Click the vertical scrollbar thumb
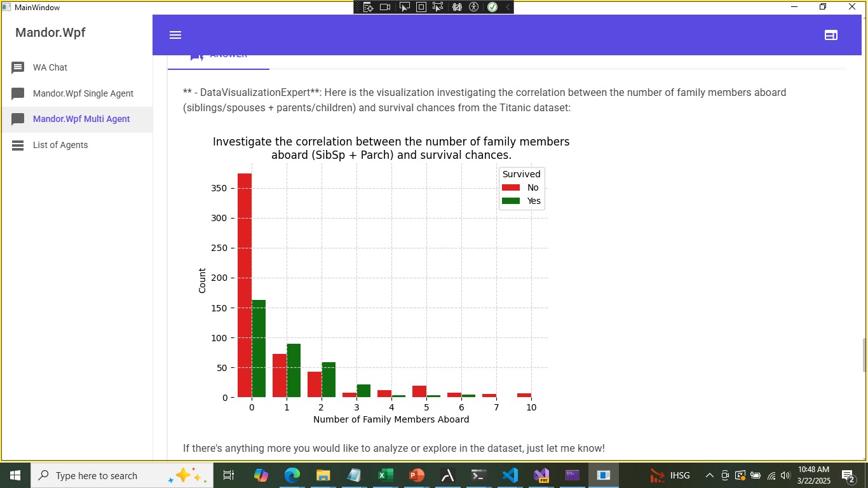868x488 pixels. [x=864, y=355]
